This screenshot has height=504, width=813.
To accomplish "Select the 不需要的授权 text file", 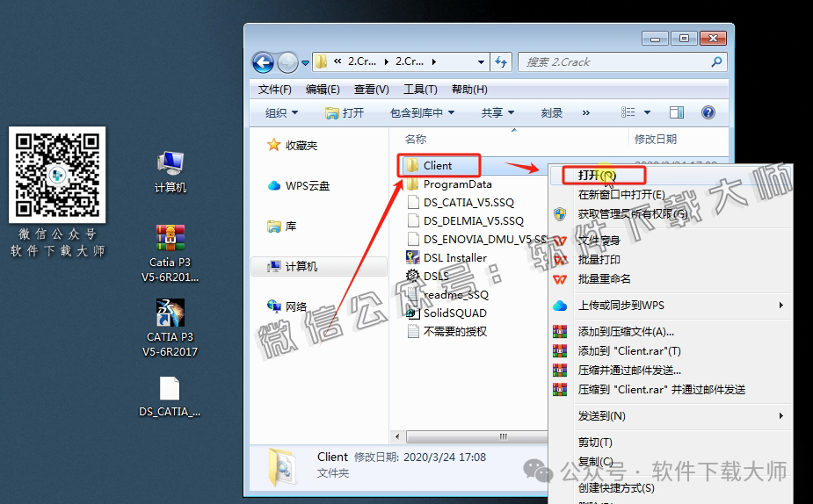I will [x=447, y=332].
